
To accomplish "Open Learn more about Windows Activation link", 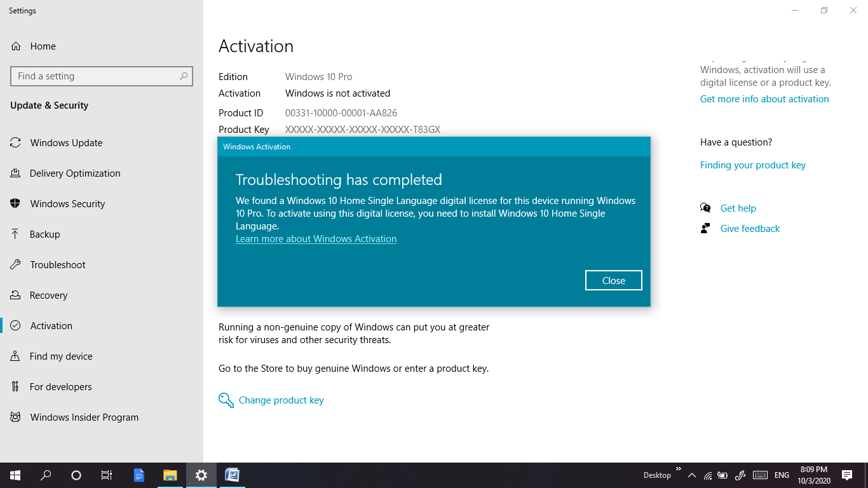I will (x=316, y=239).
